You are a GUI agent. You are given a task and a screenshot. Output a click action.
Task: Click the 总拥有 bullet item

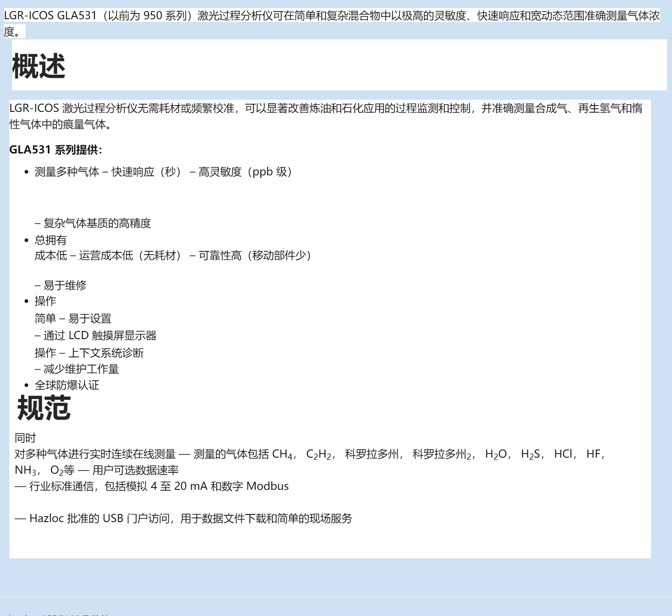(x=51, y=240)
